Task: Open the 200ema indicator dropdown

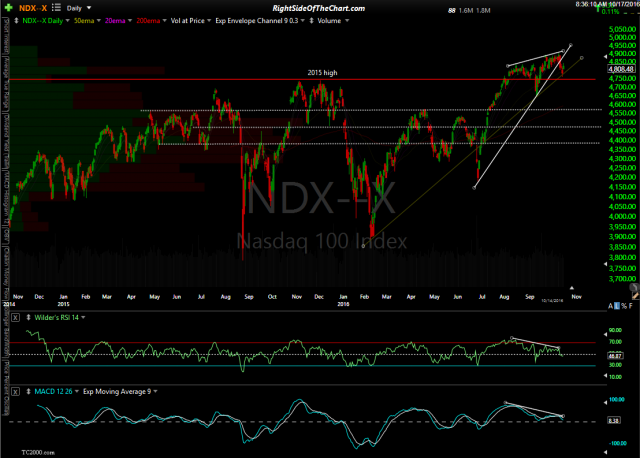Action: (x=151, y=20)
